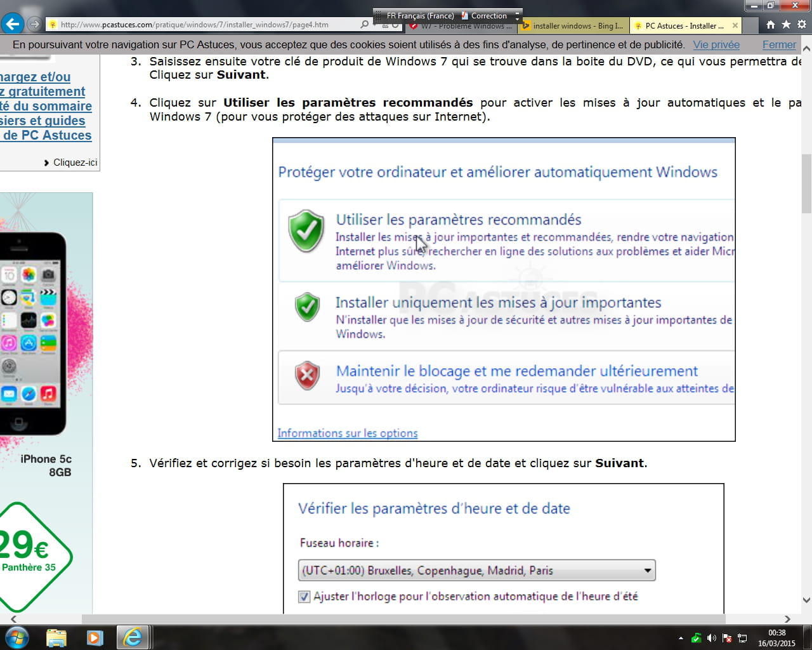
Task: Click the horizontal scrollbar left arrow
Action: click(13, 619)
